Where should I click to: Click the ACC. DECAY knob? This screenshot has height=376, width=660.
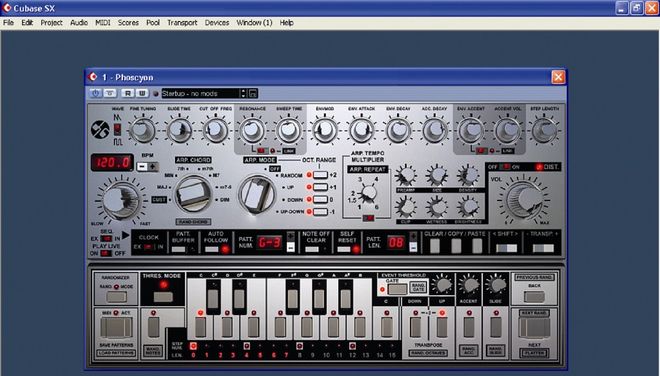pyautogui.click(x=434, y=130)
